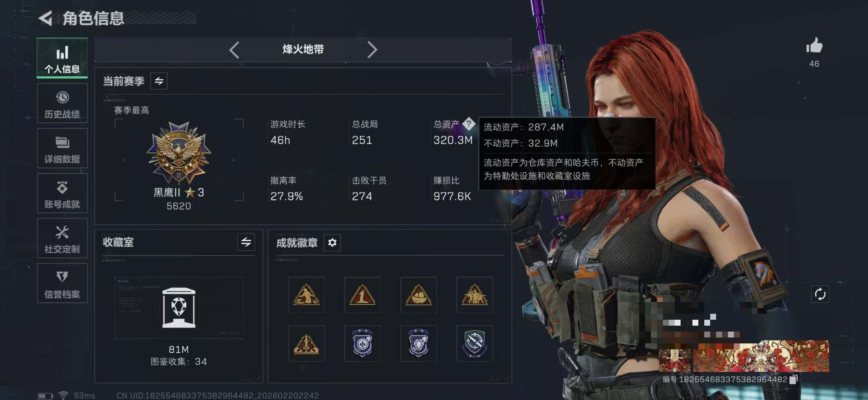Open the 历史战绩 tab
This screenshot has height=400, width=868.
point(62,104)
